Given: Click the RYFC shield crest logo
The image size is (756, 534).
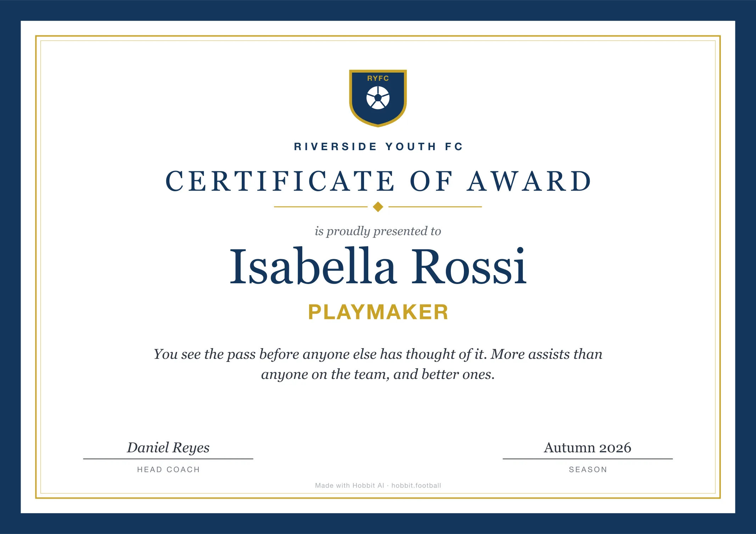Looking at the screenshot, I should click(378, 98).
